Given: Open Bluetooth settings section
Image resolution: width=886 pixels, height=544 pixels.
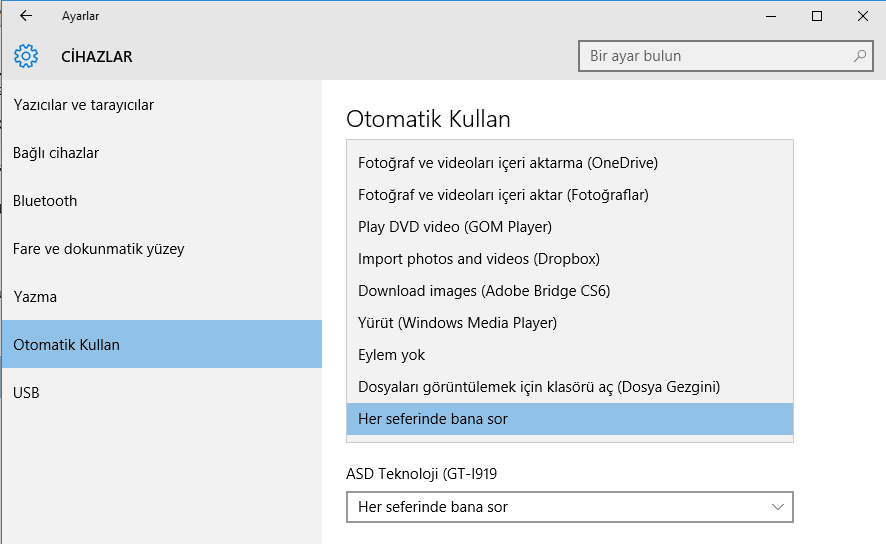Looking at the screenshot, I should (x=162, y=201).
